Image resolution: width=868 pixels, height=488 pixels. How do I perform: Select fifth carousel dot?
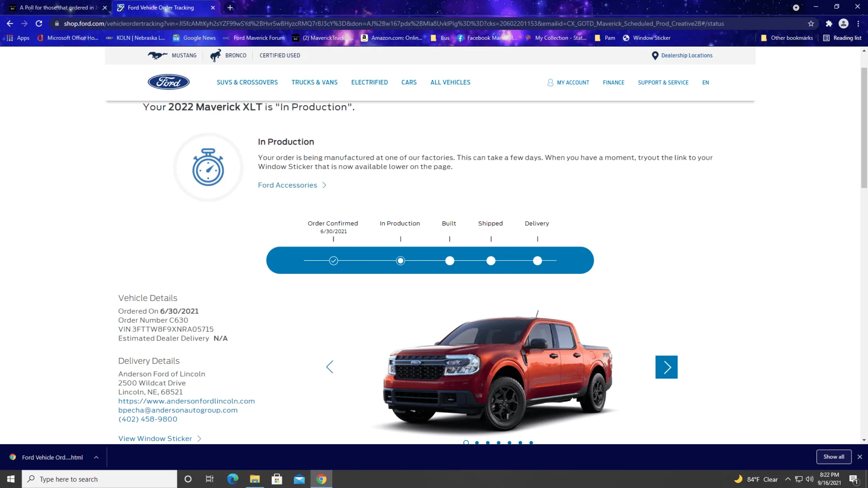(x=509, y=442)
